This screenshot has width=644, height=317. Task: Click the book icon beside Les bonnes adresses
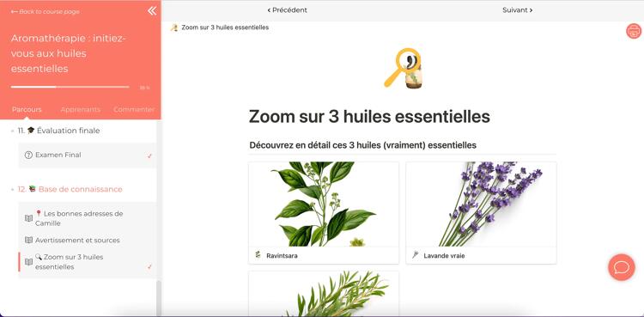click(28, 218)
